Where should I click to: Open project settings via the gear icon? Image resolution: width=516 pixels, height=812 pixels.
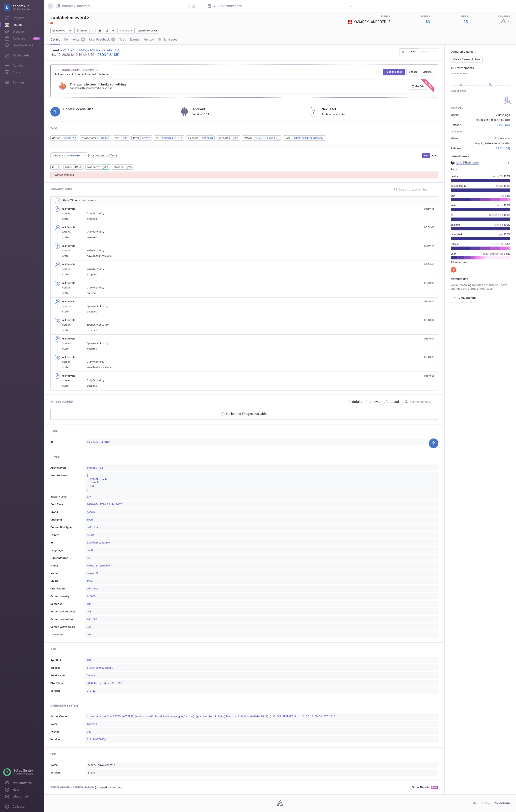tap(189, 6)
